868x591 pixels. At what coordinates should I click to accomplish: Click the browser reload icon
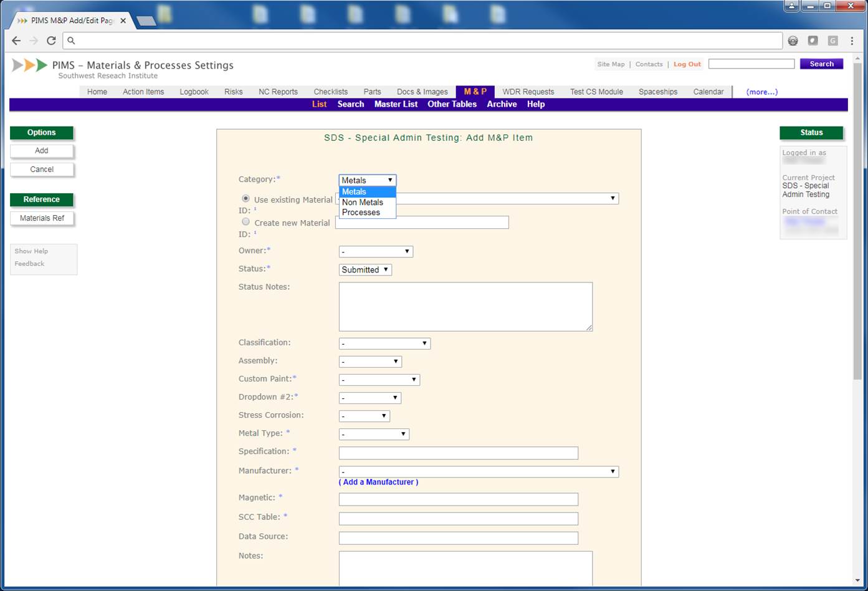click(51, 41)
